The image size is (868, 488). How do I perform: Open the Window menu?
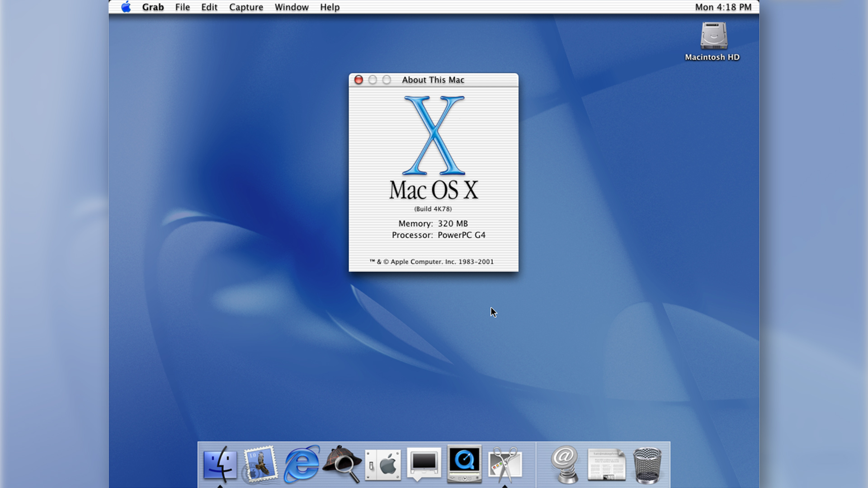point(291,7)
